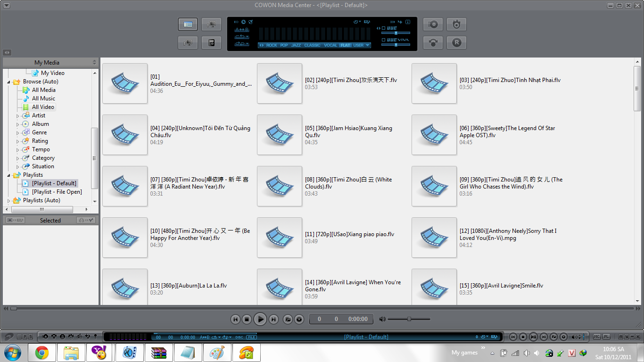This screenshot has width=644, height=362.
Task: Select video [13] La La La.flv
Action: 125,287
